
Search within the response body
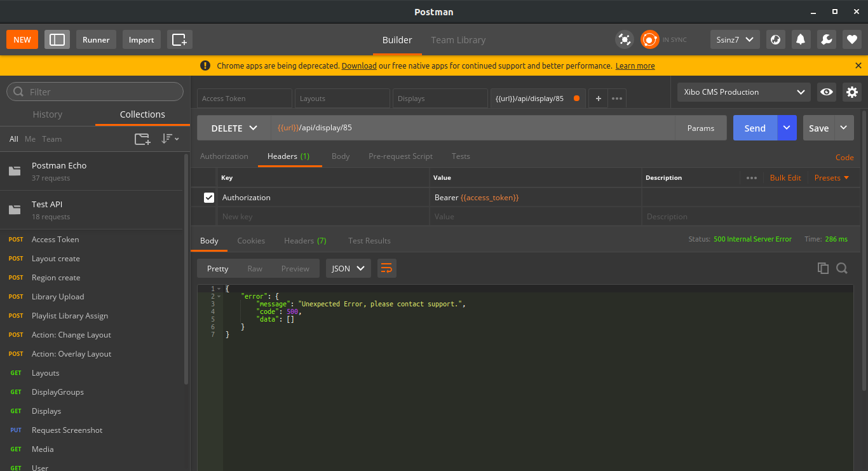842,268
